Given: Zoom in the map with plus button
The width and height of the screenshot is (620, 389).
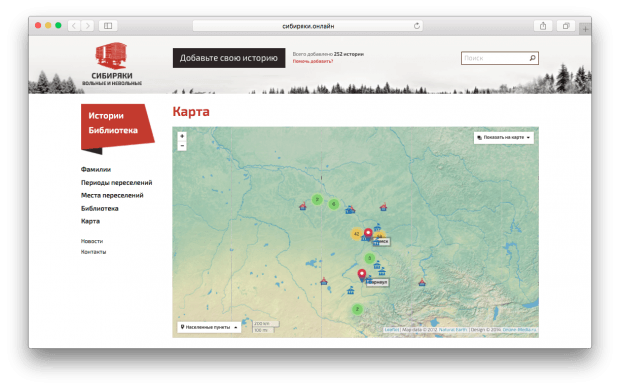Looking at the screenshot, I should click(182, 136).
